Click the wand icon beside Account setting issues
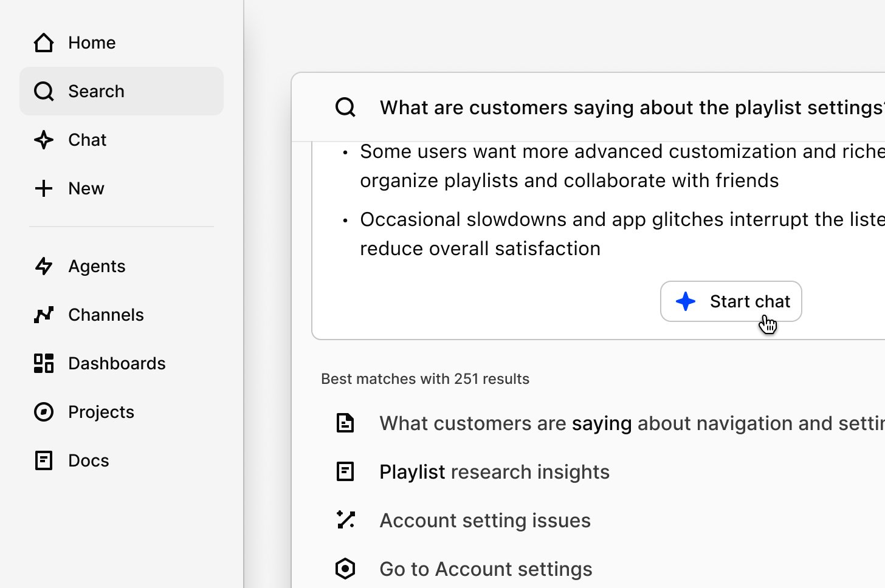 coord(345,520)
